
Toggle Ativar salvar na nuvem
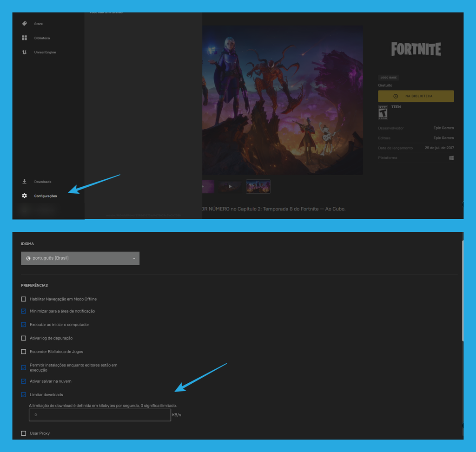[23, 381]
